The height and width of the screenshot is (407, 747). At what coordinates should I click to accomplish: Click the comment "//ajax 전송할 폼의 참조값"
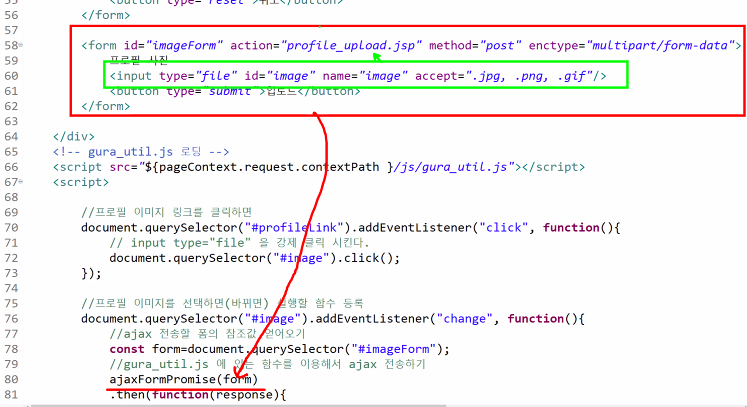207,334
